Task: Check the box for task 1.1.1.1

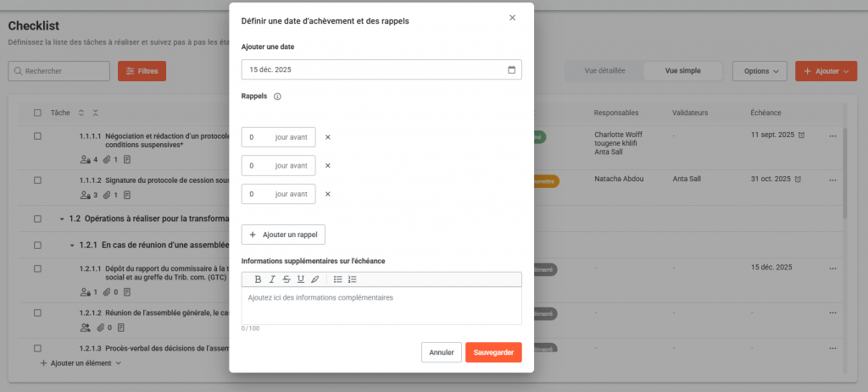Action: coord(37,135)
